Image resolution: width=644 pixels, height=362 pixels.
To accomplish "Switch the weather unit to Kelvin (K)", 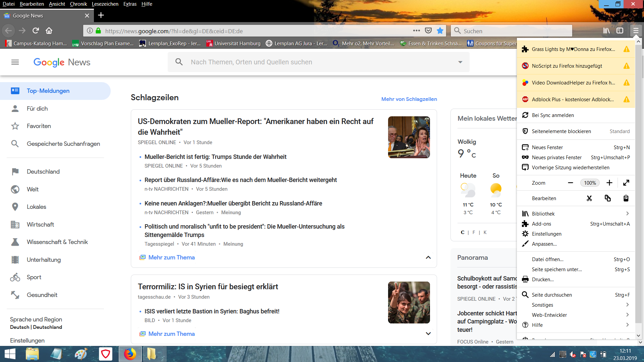I will coord(485,232).
